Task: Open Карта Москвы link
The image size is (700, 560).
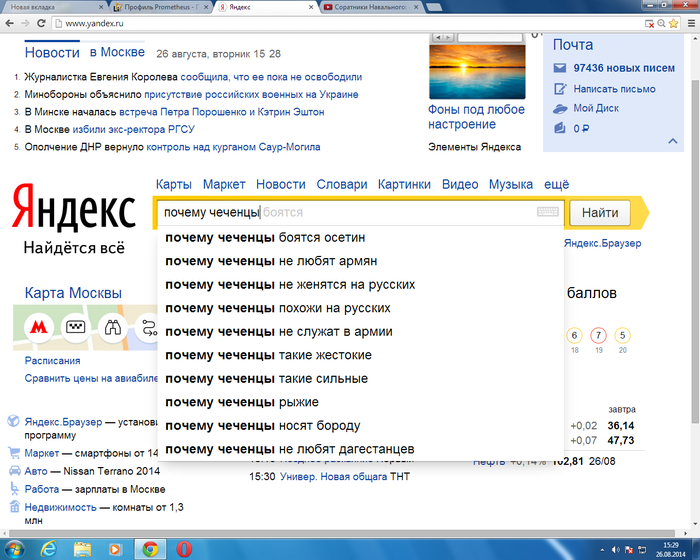Action: [x=73, y=293]
